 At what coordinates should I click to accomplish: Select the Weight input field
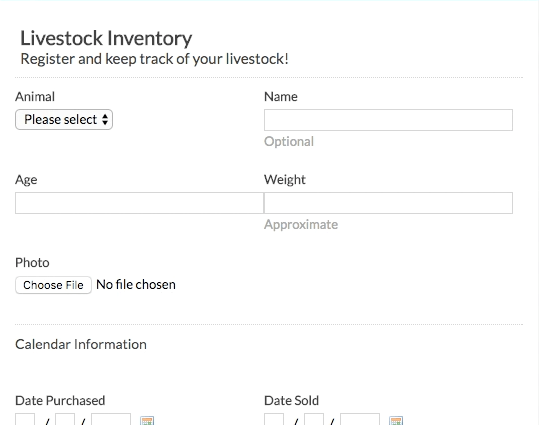click(x=388, y=203)
